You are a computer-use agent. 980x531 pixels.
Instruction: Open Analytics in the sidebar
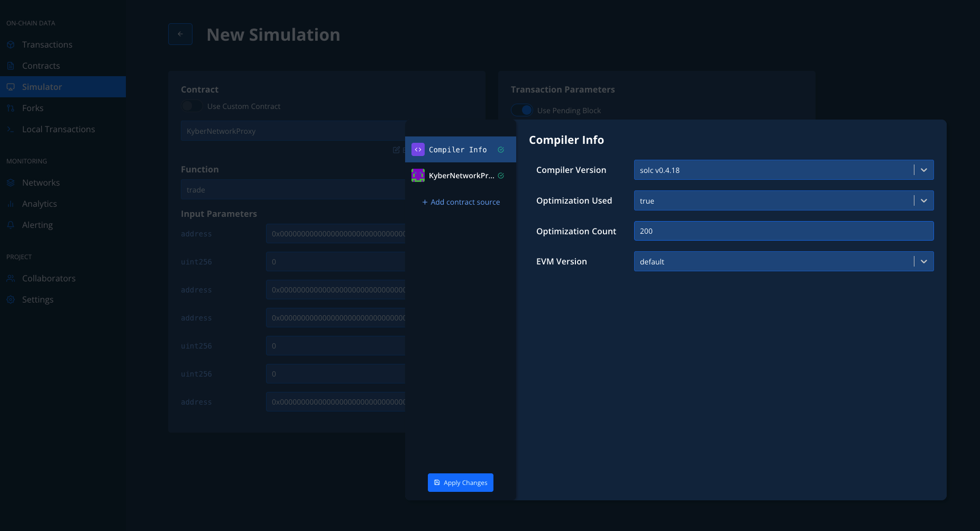63,204
